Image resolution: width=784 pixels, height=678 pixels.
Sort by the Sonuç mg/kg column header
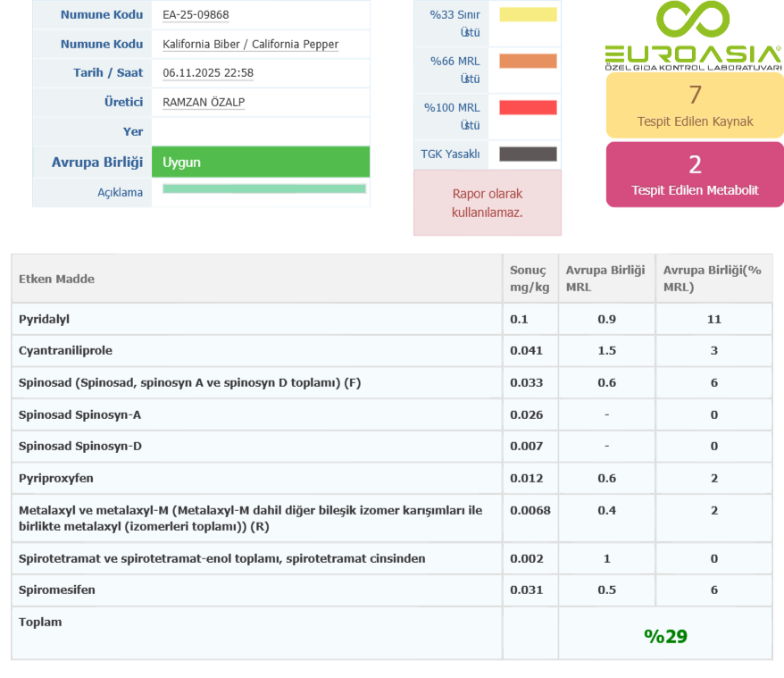point(528,279)
